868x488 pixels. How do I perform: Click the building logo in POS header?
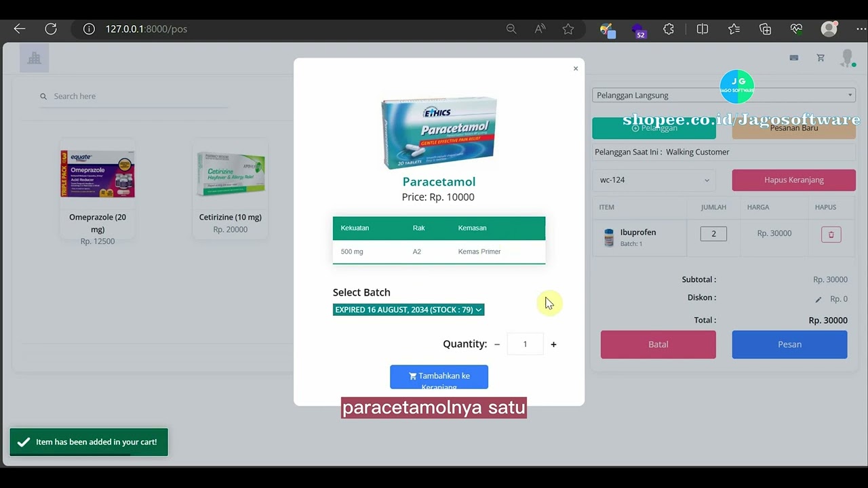point(34,58)
